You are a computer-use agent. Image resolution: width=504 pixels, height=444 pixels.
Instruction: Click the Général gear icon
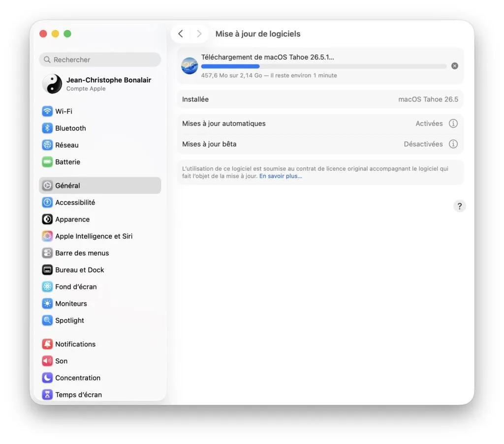coord(47,186)
